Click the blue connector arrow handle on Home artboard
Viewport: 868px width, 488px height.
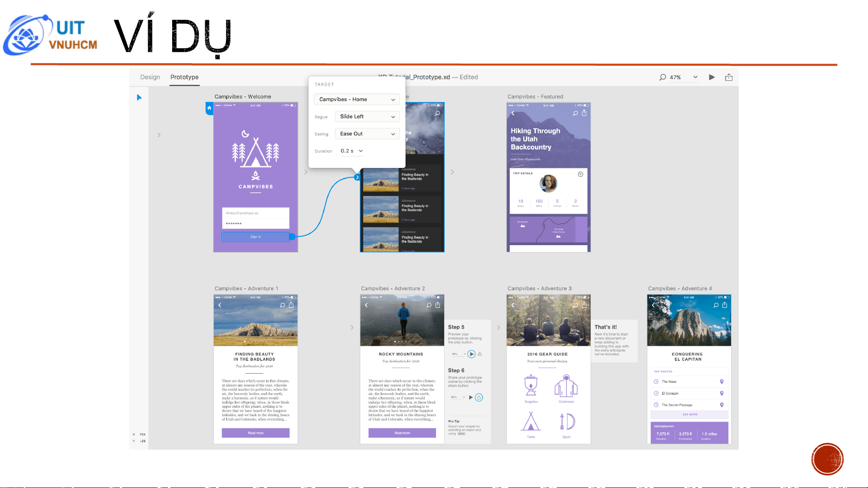click(357, 177)
